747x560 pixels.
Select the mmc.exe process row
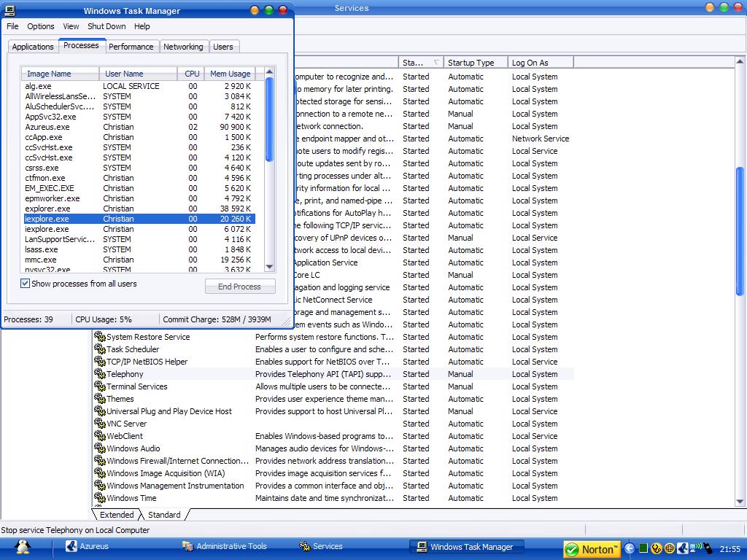click(x=139, y=260)
